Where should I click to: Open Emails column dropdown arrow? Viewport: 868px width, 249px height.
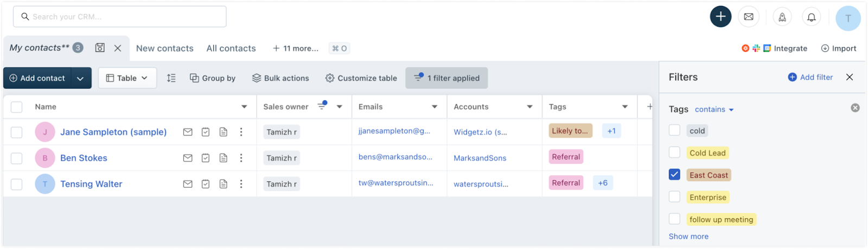(435, 107)
